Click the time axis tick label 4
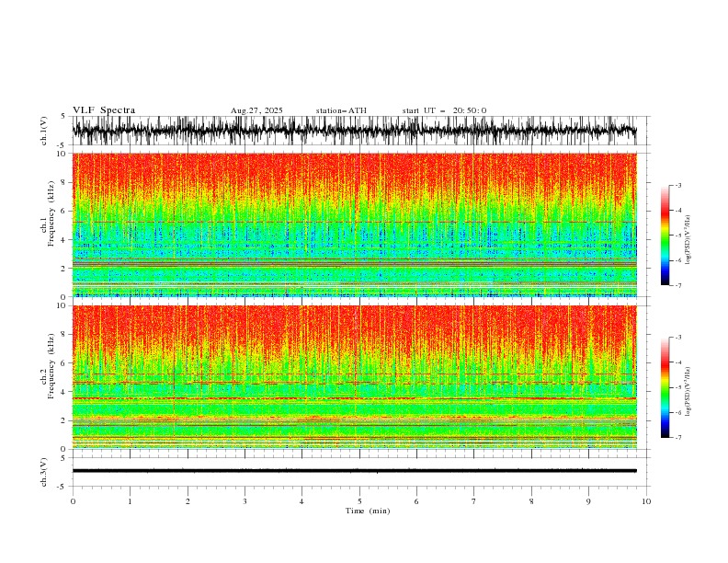The image size is (728, 563). (301, 501)
